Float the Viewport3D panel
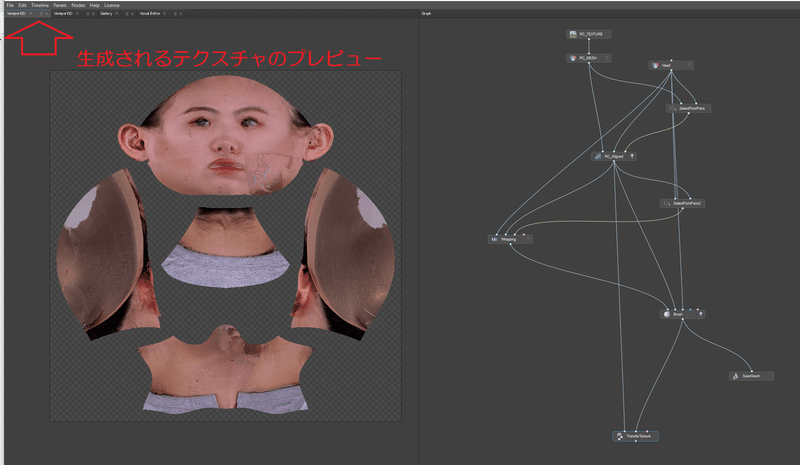 pos(88,14)
